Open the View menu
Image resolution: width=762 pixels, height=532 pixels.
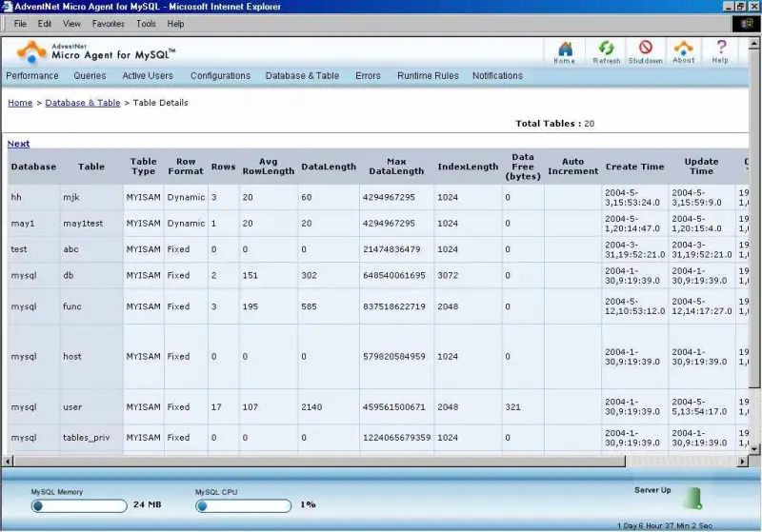point(71,24)
